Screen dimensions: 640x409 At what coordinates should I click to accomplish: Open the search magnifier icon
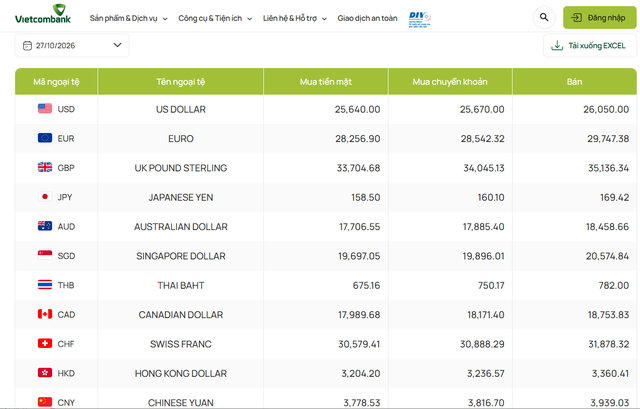coord(544,18)
